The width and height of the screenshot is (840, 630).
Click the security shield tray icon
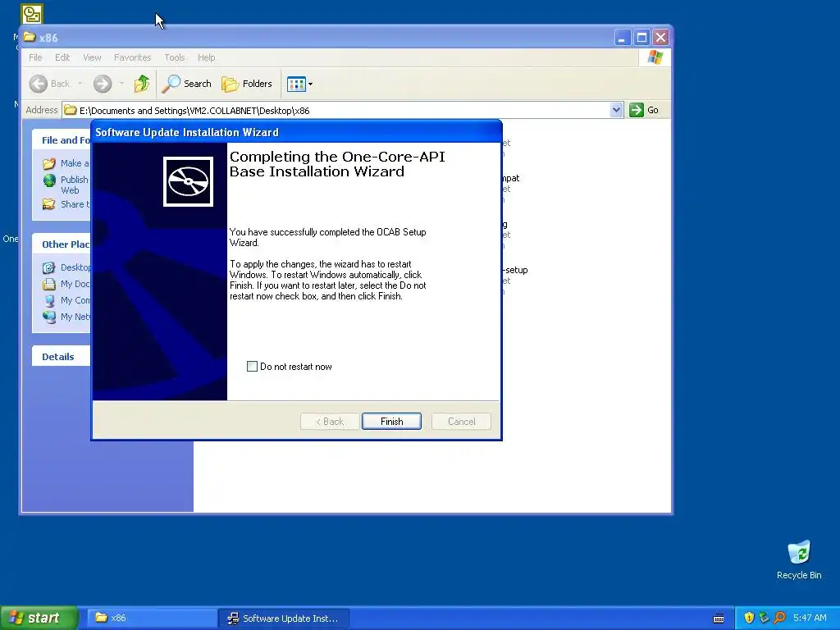749,618
